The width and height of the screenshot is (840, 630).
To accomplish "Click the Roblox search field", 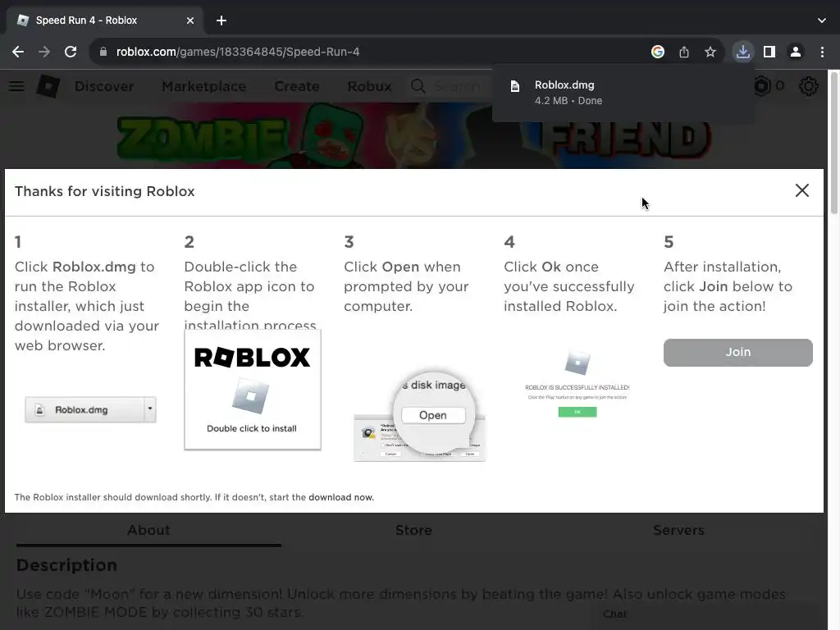I will click(x=456, y=86).
